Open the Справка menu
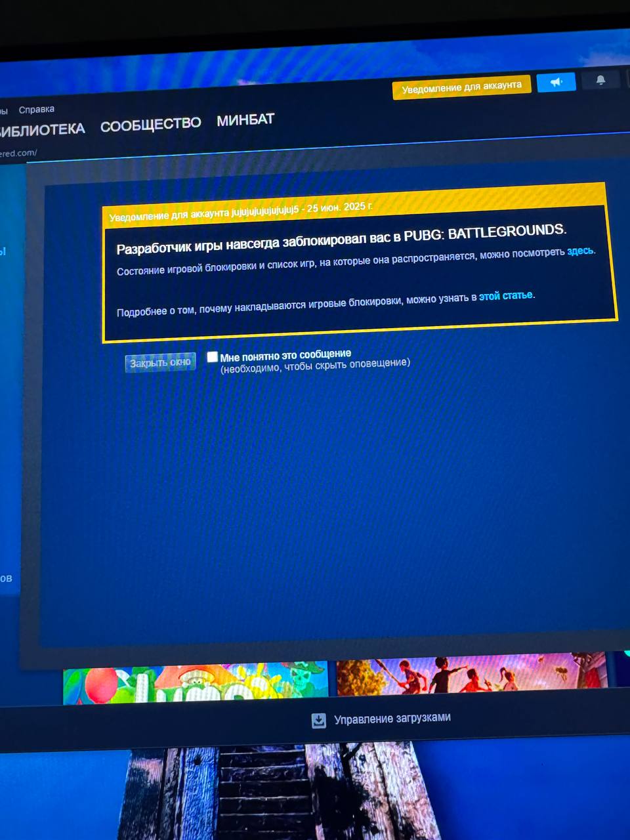 [x=37, y=110]
